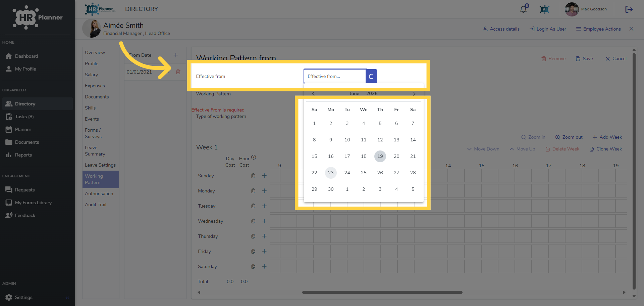The height and width of the screenshot is (306, 644).
Task: Open Access details
Action: (501, 29)
